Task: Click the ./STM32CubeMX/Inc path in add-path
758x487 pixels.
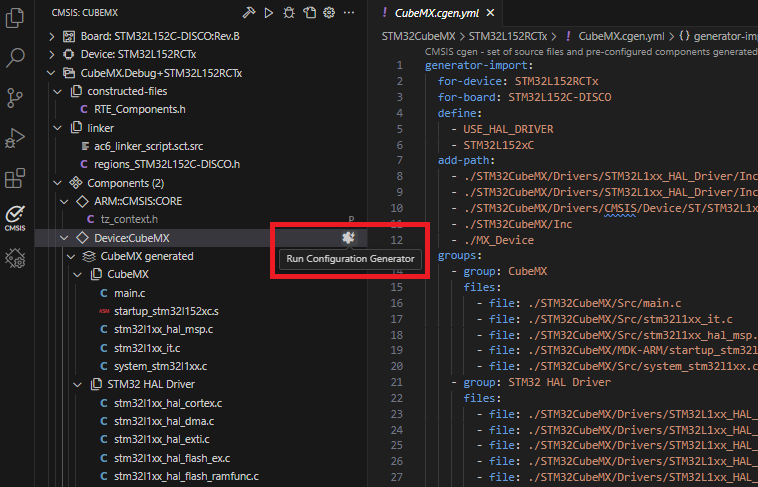Action: [518, 224]
